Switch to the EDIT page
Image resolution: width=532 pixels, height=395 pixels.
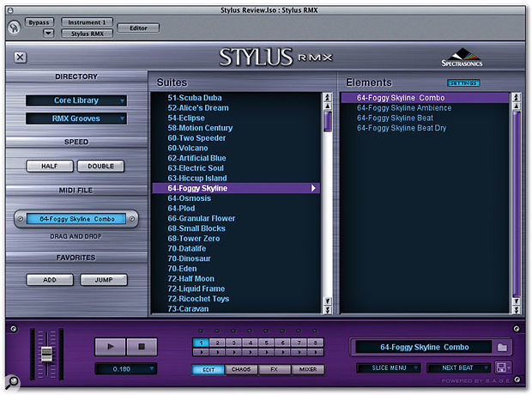(209, 369)
